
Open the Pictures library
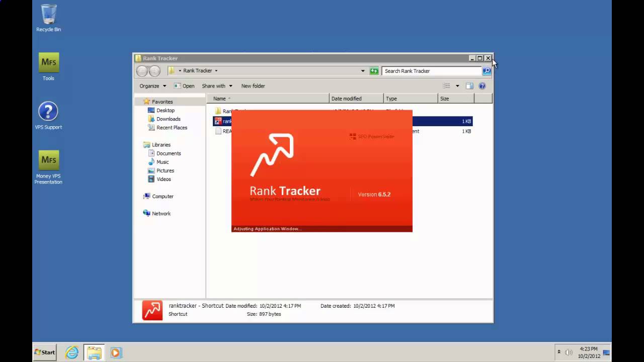[x=161, y=170]
